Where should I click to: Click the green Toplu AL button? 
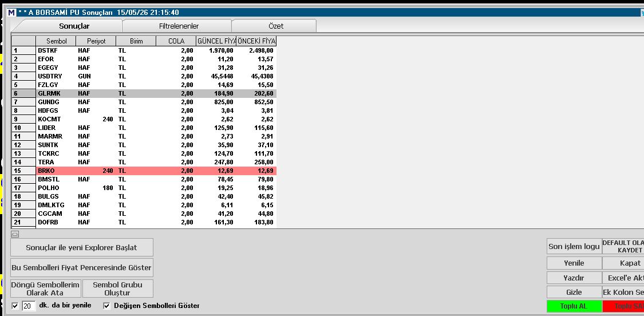click(x=574, y=306)
